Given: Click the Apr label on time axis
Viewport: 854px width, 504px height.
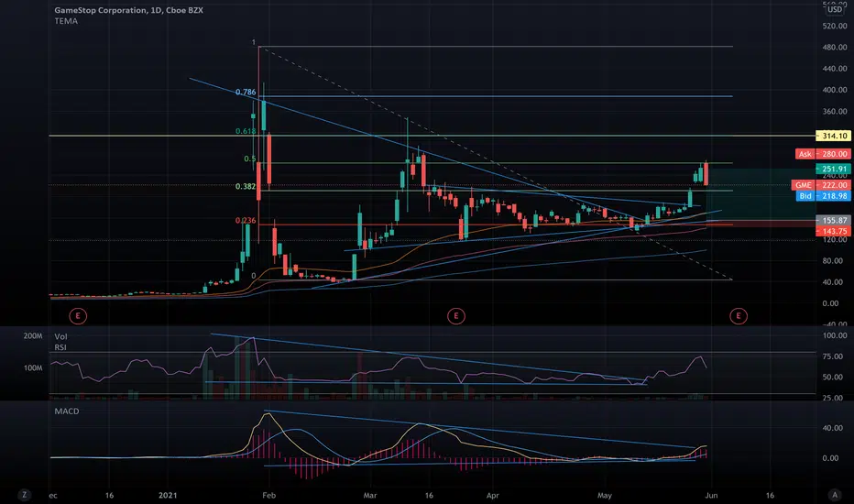Looking at the screenshot, I should coord(492,495).
